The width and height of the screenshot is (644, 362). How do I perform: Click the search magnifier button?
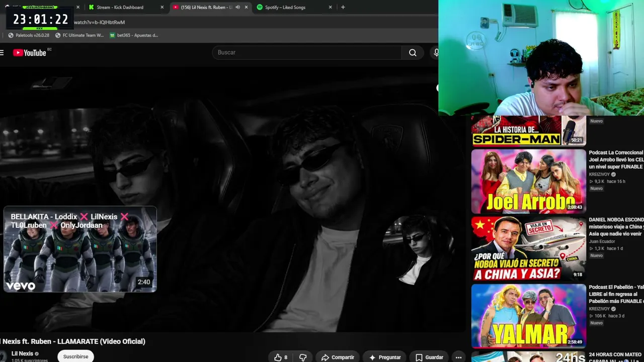tap(413, 52)
